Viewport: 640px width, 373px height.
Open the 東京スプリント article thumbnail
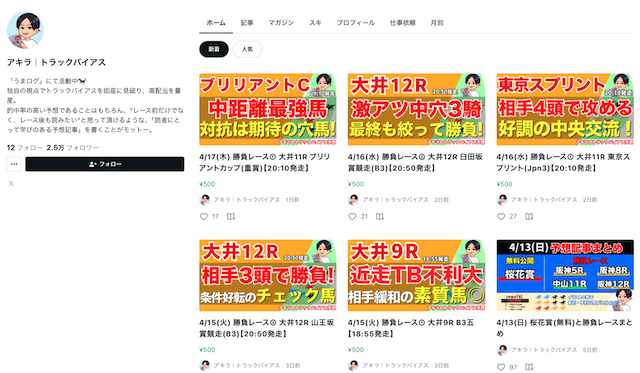point(565,109)
